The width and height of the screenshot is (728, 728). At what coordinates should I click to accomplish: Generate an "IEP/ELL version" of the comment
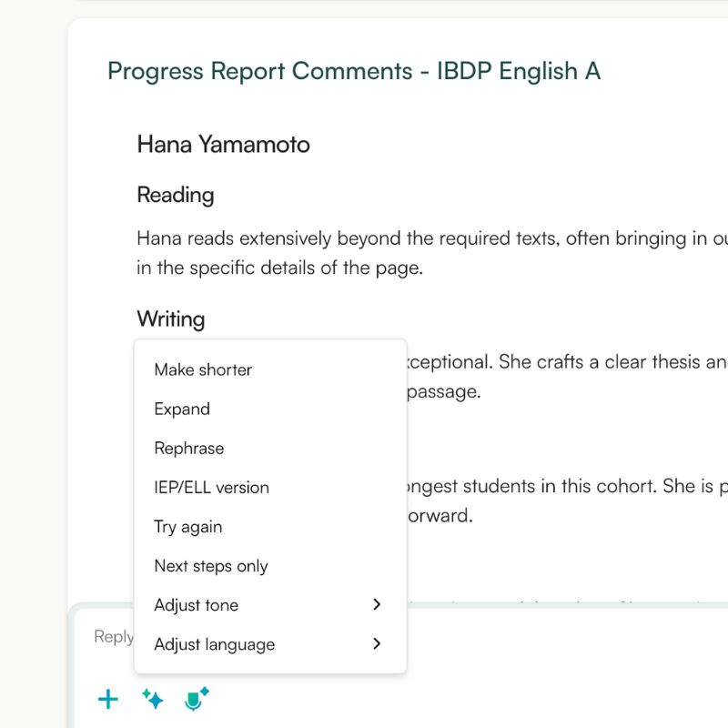tap(211, 487)
